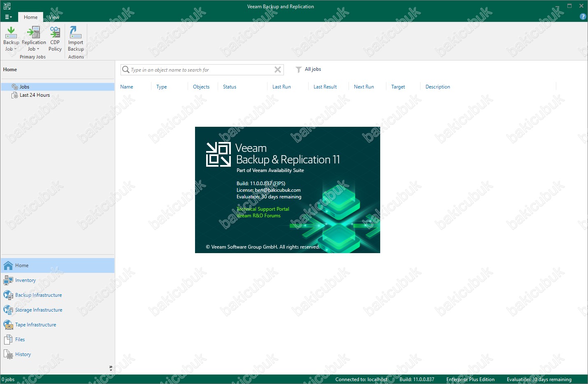Maximize the Veeam window

point(569,6)
